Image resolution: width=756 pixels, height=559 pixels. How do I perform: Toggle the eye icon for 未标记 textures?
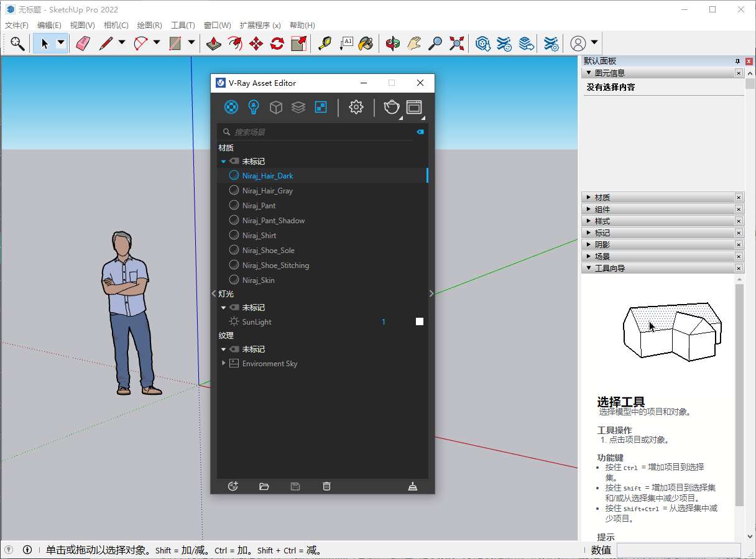tap(234, 349)
